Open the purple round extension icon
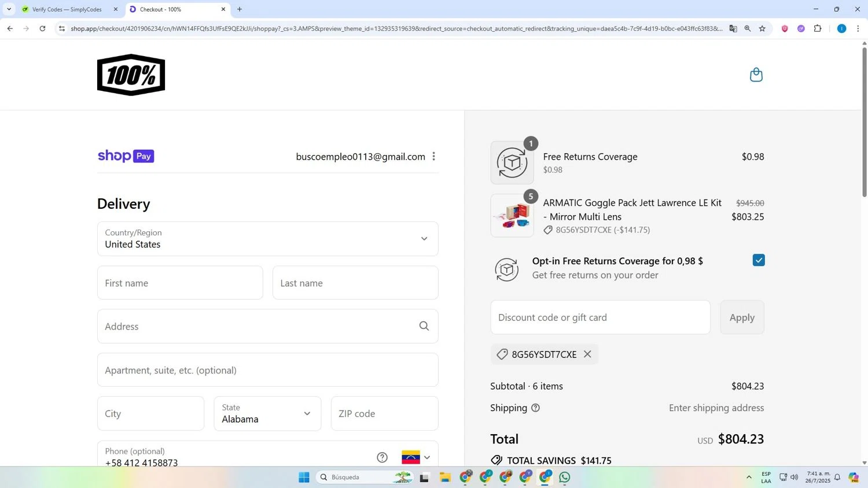The image size is (868, 488). [801, 28]
